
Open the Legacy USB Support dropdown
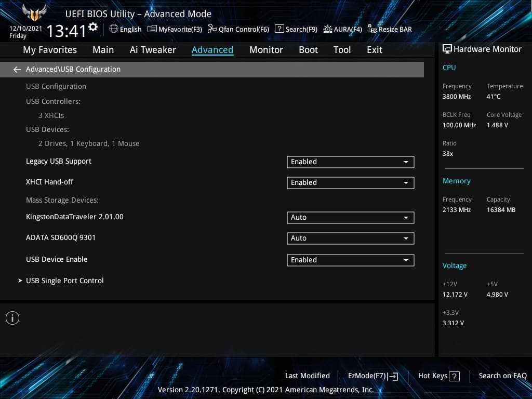(x=350, y=162)
